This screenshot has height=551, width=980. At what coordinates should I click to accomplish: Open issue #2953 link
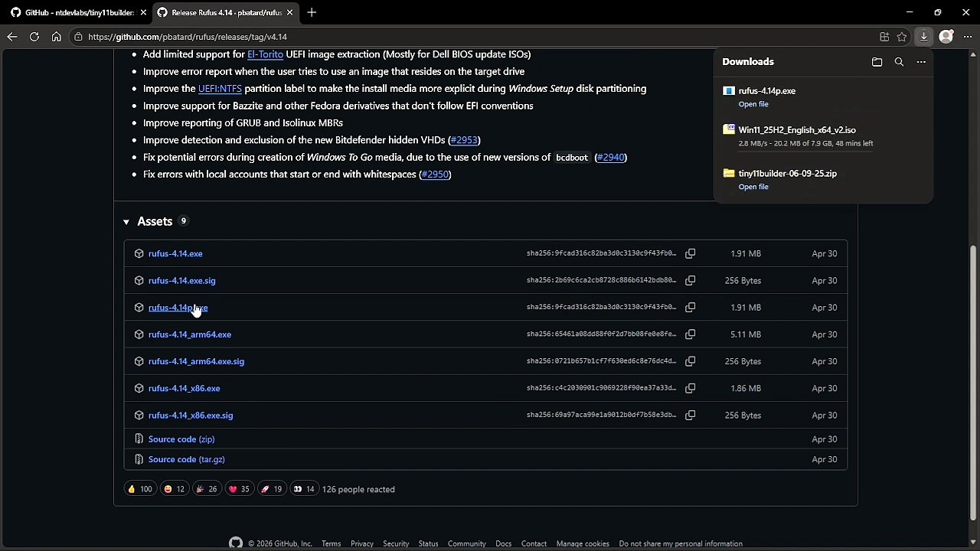coord(464,140)
